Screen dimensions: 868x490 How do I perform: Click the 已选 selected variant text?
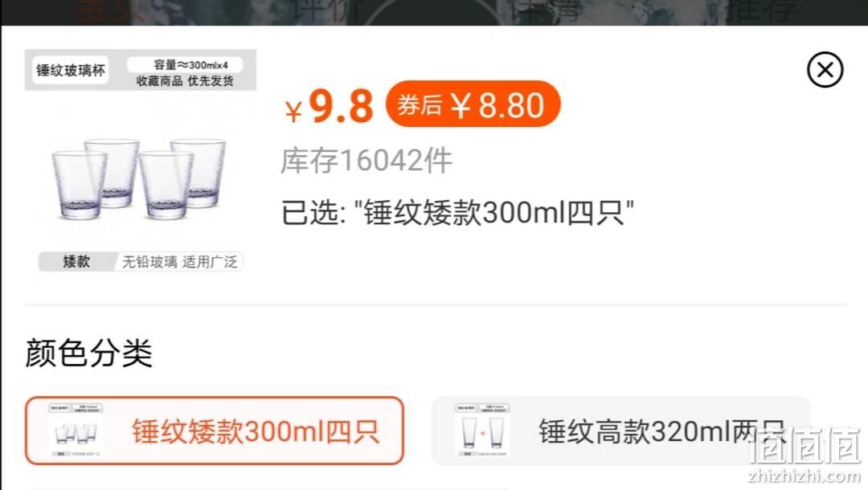pyautogui.click(x=457, y=212)
